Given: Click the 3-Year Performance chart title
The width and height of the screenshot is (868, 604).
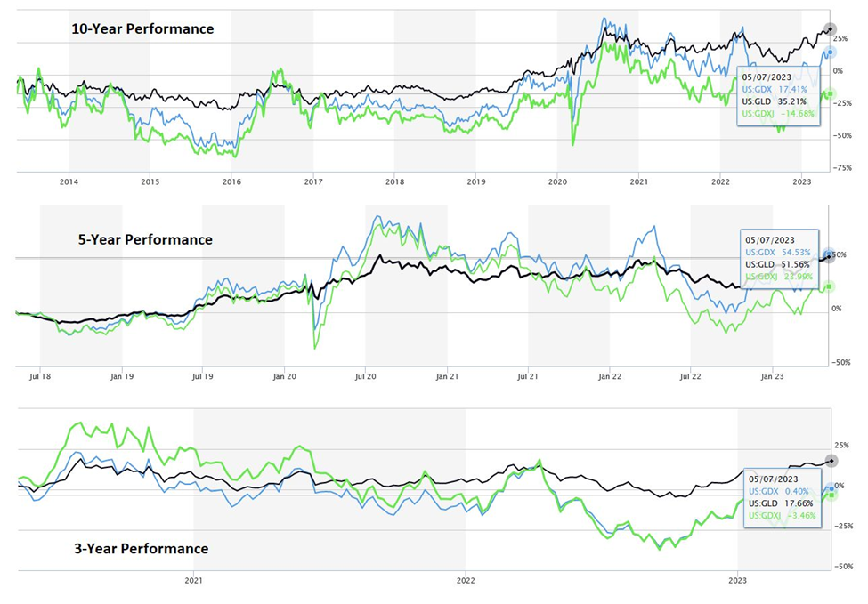Looking at the screenshot, I should click(141, 548).
